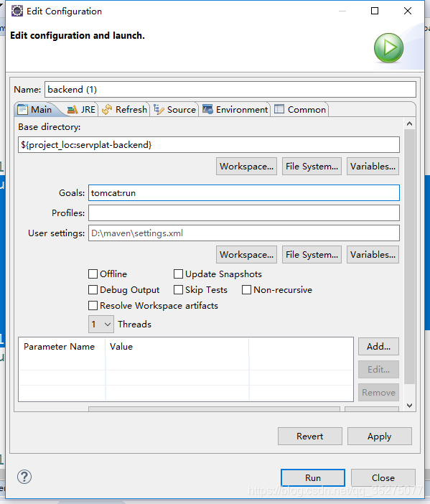Switch to the Environment tab
This screenshot has height=504, width=430.
point(235,110)
